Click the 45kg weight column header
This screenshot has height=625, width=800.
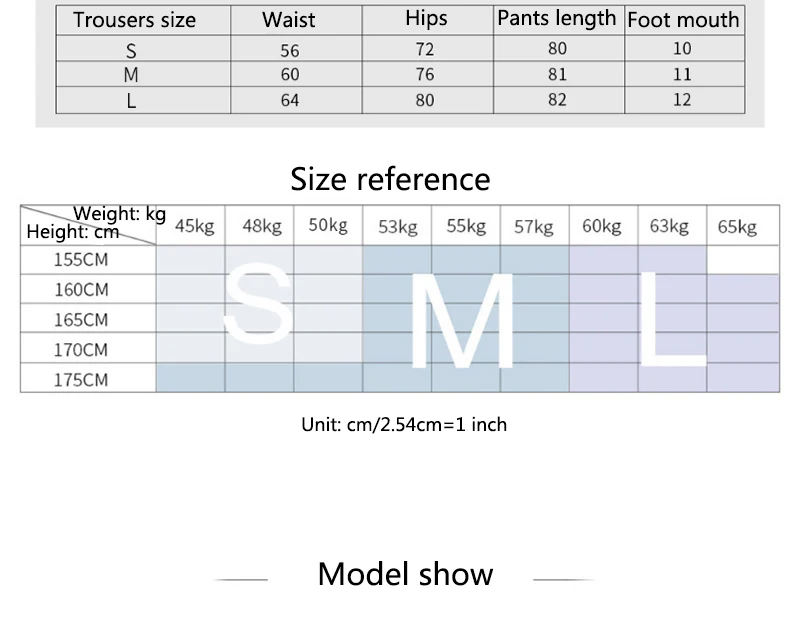pos(194,226)
